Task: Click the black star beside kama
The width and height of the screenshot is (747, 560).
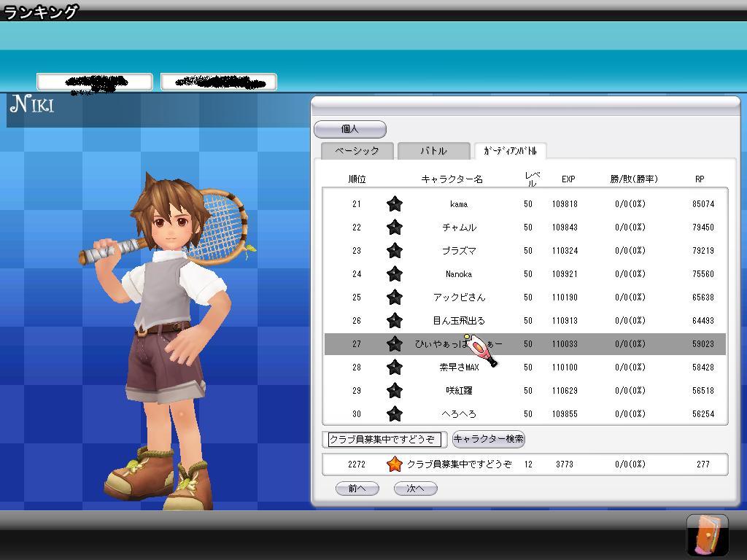Action: (x=394, y=204)
